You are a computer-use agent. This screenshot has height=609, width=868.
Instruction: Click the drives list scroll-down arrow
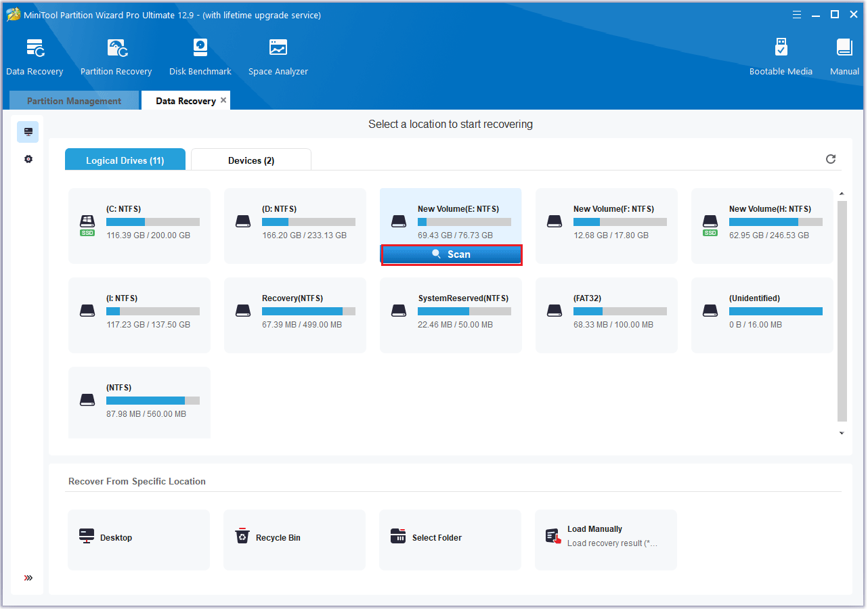[842, 433]
